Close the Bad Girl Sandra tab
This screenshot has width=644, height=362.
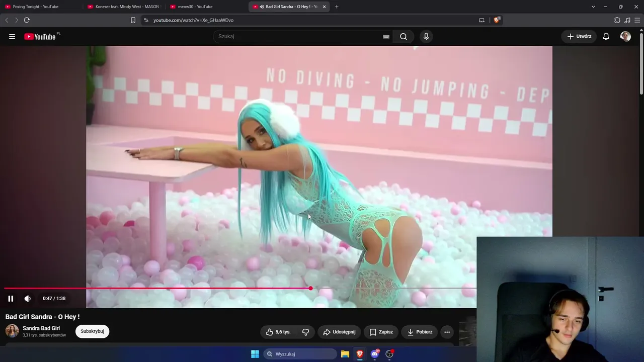point(324,7)
